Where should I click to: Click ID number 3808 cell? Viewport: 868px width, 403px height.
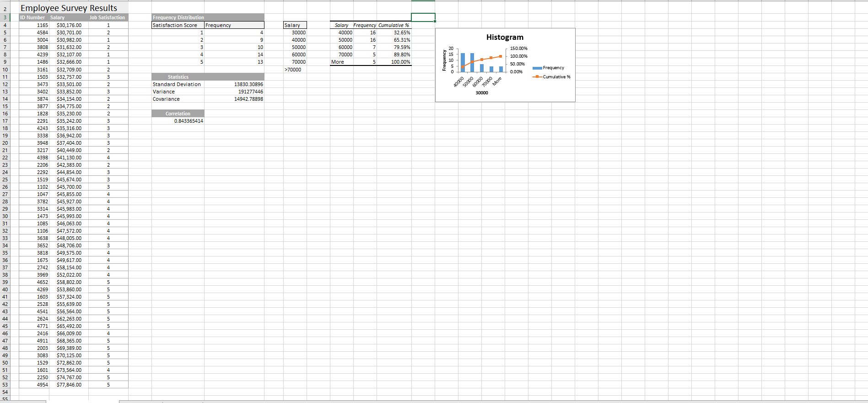[34, 47]
